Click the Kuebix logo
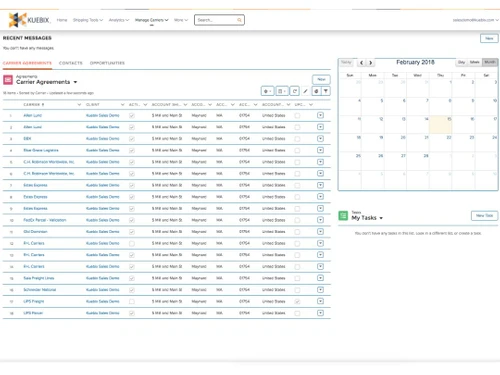The image size is (500, 375). (x=29, y=20)
